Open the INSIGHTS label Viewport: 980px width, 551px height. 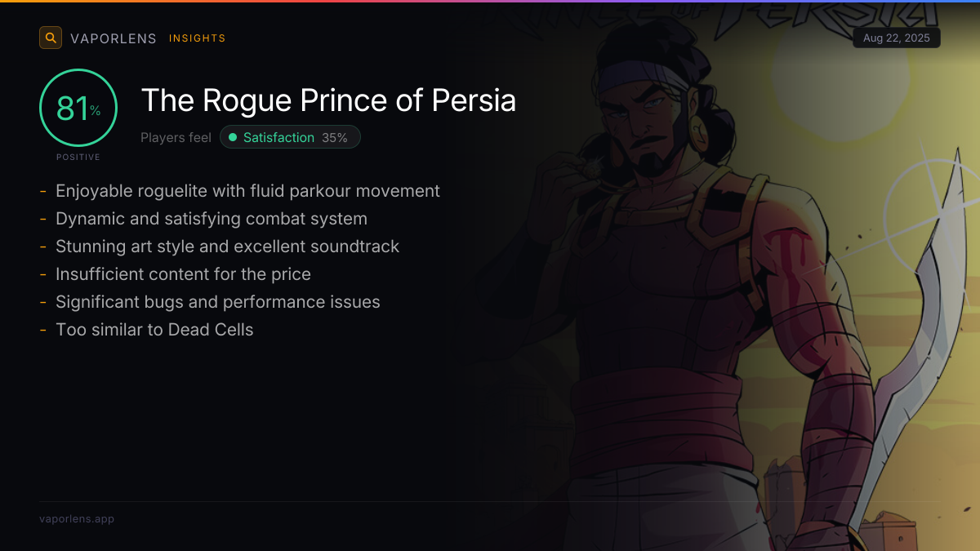click(197, 38)
